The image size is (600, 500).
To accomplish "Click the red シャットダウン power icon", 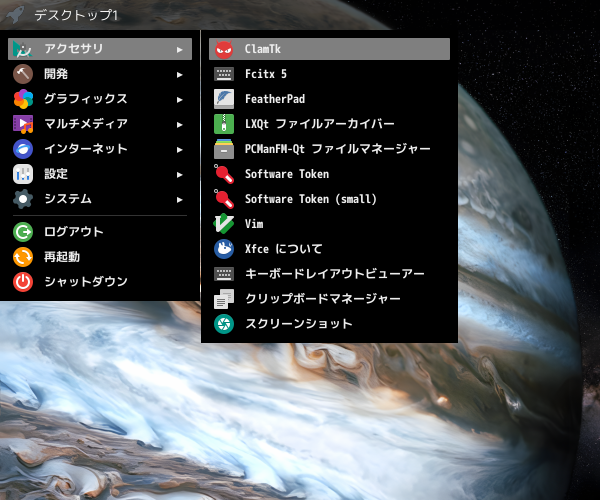I will coord(23,282).
